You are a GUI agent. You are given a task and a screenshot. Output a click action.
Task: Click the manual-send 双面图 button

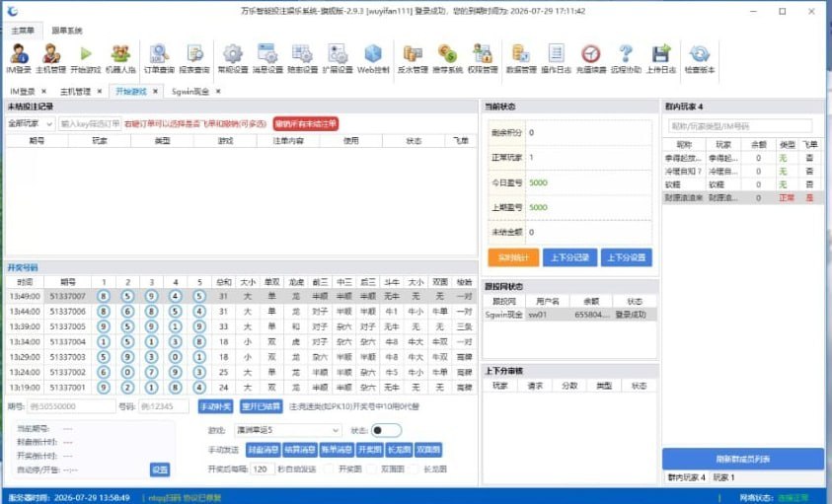(x=428, y=450)
